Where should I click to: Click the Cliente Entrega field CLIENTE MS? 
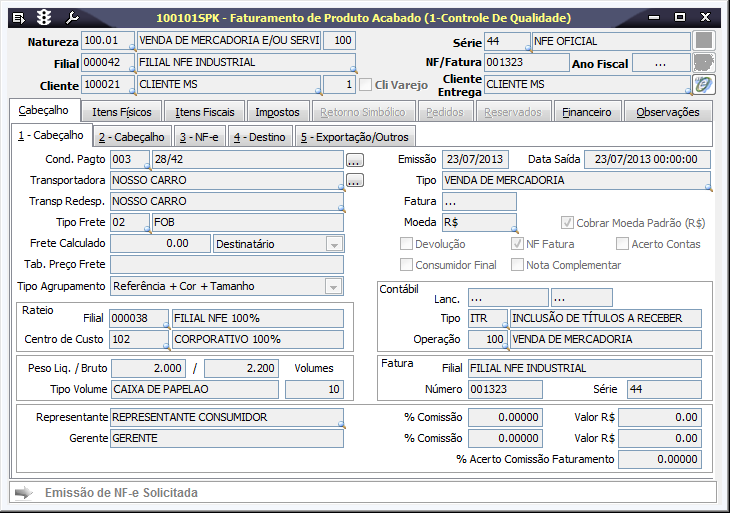(587, 85)
